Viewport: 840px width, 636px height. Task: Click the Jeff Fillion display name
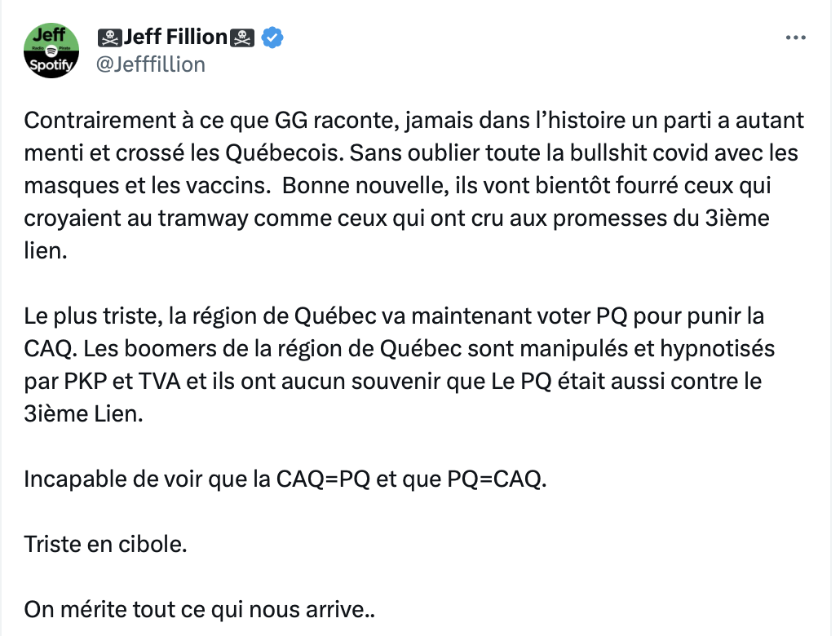point(175,37)
